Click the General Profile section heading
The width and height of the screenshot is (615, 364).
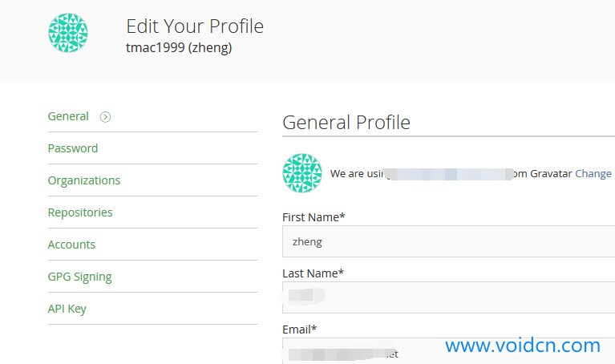pyautogui.click(x=346, y=123)
